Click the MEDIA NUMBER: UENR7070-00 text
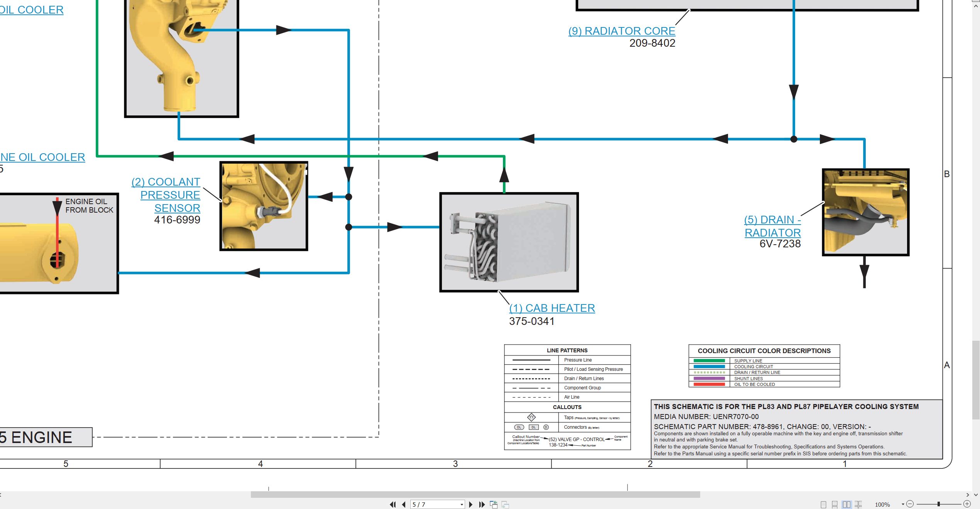The height and width of the screenshot is (509, 980). (x=706, y=417)
